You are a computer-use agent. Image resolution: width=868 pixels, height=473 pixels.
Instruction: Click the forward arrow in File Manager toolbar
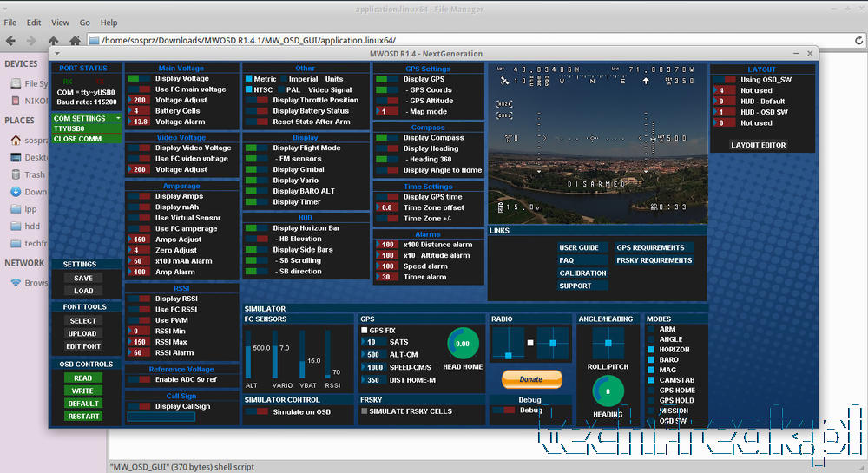click(x=31, y=41)
